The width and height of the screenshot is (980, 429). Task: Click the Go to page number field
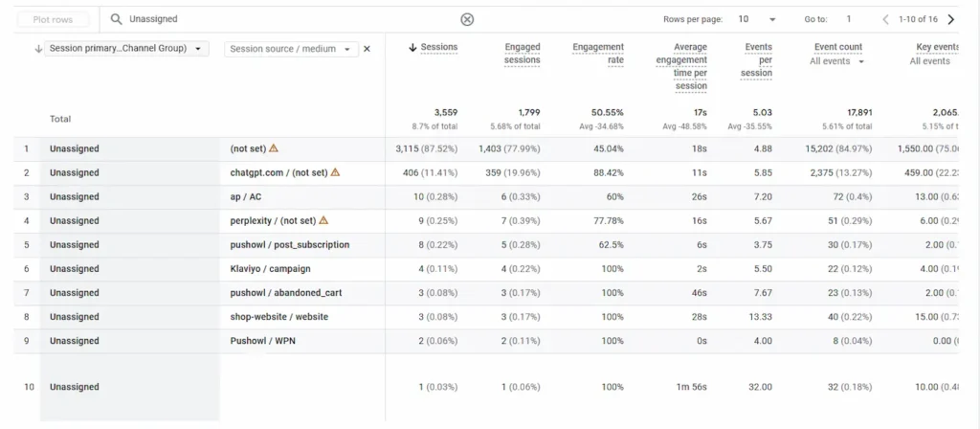tap(849, 19)
